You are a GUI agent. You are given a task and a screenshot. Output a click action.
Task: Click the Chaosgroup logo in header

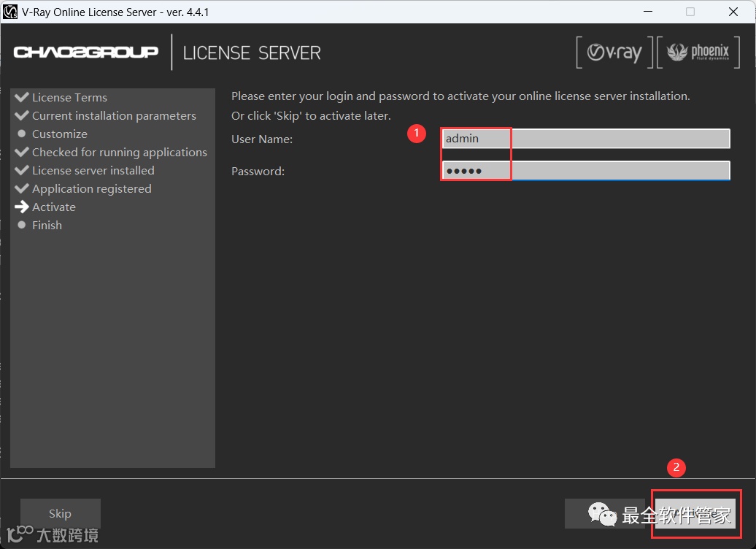point(86,52)
